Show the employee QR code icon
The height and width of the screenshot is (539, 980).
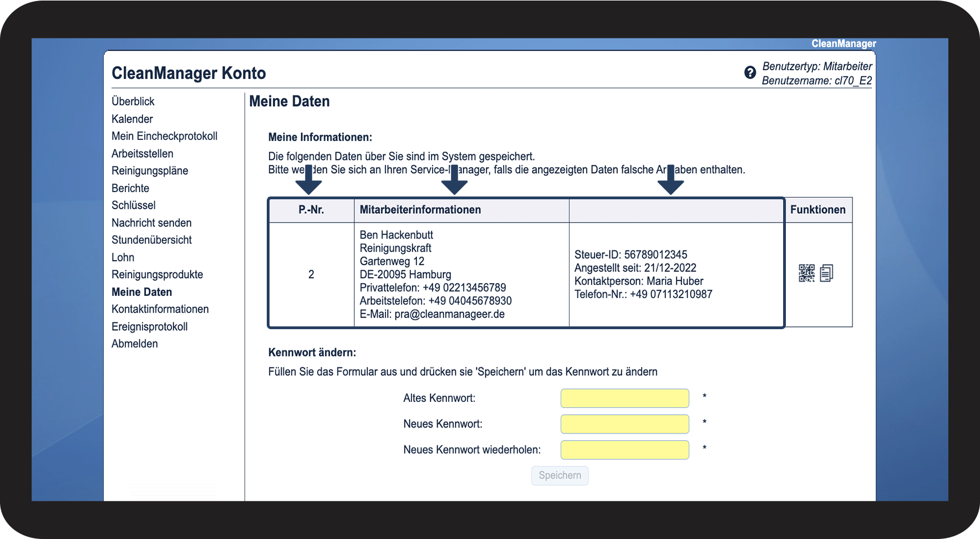tap(806, 273)
